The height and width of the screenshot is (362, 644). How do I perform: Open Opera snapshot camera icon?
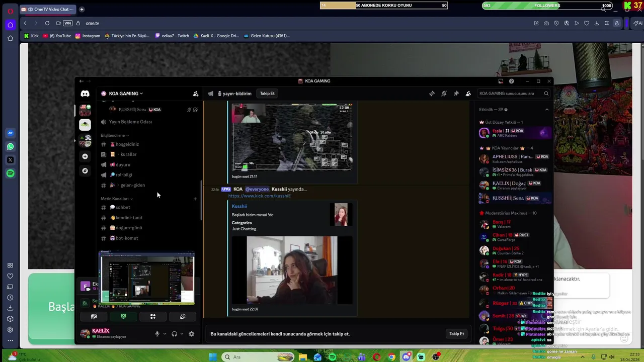pyautogui.click(x=546, y=23)
